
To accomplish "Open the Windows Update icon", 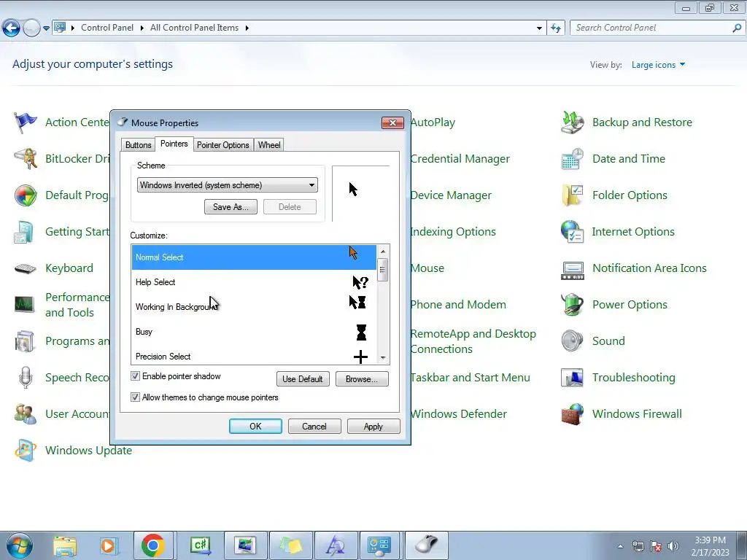I will [x=26, y=451].
